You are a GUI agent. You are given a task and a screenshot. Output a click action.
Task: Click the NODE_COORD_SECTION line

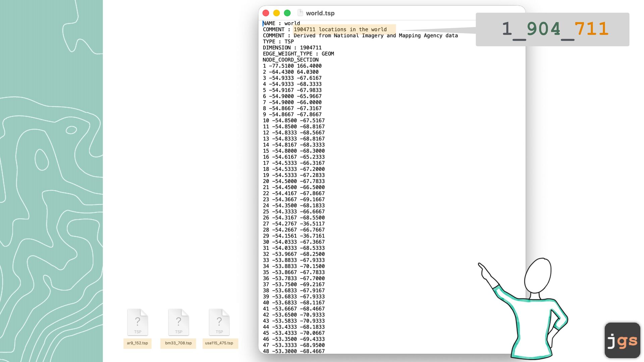[x=290, y=60]
